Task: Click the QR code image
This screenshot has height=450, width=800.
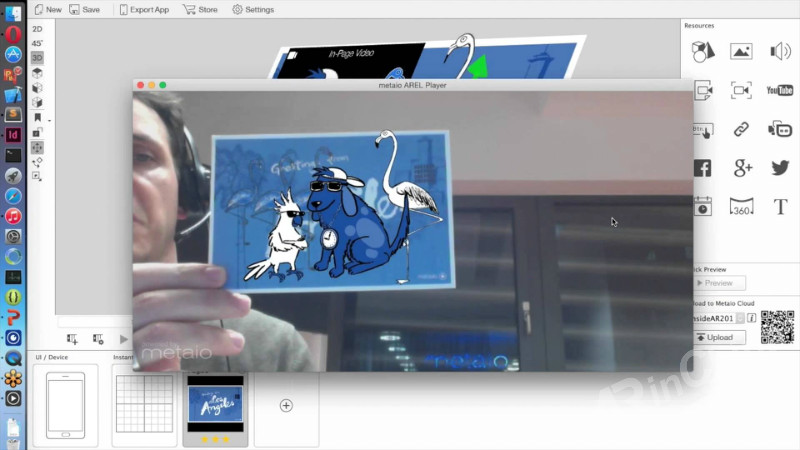Action: [778, 327]
